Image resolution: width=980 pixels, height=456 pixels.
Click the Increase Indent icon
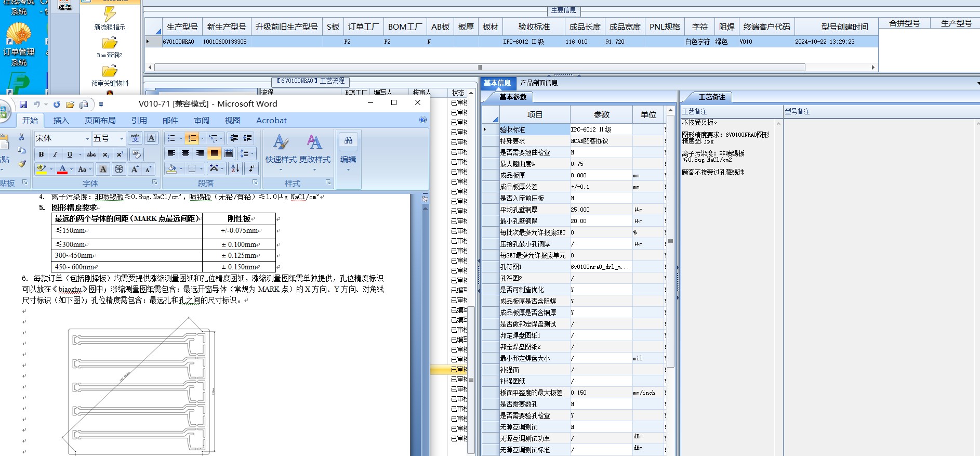(248, 138)
